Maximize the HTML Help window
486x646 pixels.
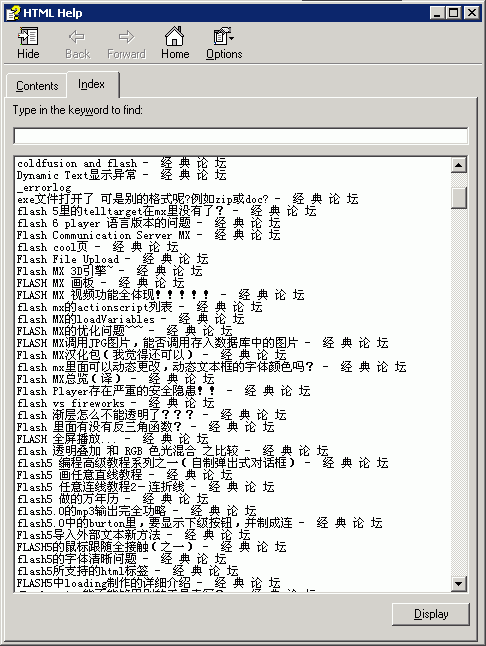[x=453, y=13]
